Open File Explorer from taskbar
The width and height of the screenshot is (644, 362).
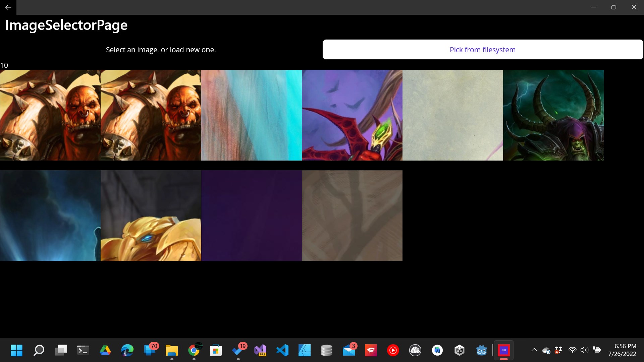coord(172,350)
